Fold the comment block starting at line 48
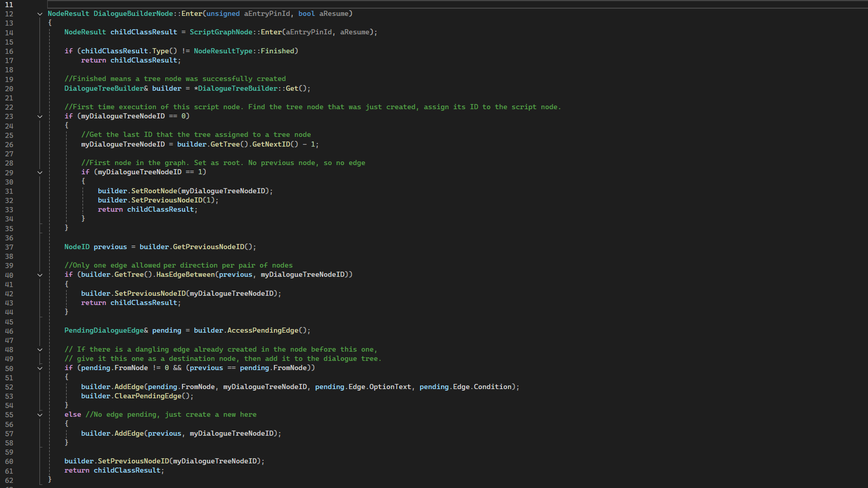868x488 pixels. pyautogui.click(x=40, y=350)
